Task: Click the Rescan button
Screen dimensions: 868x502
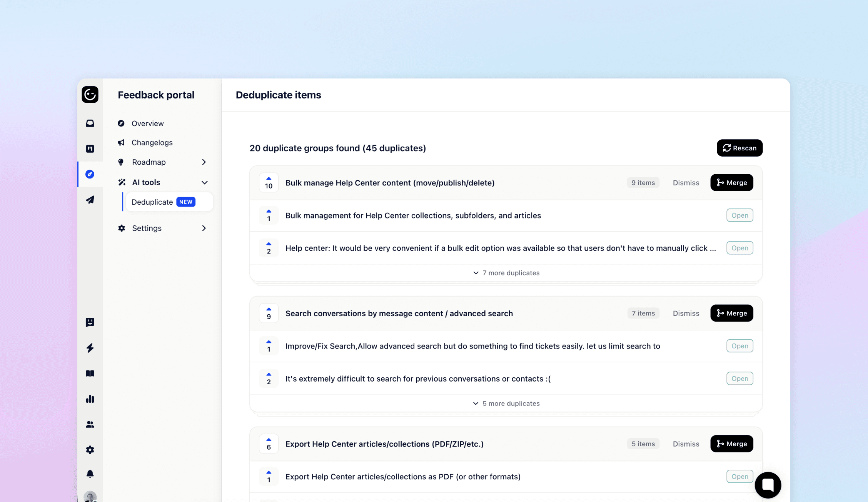Action: [x=739, y=148]
